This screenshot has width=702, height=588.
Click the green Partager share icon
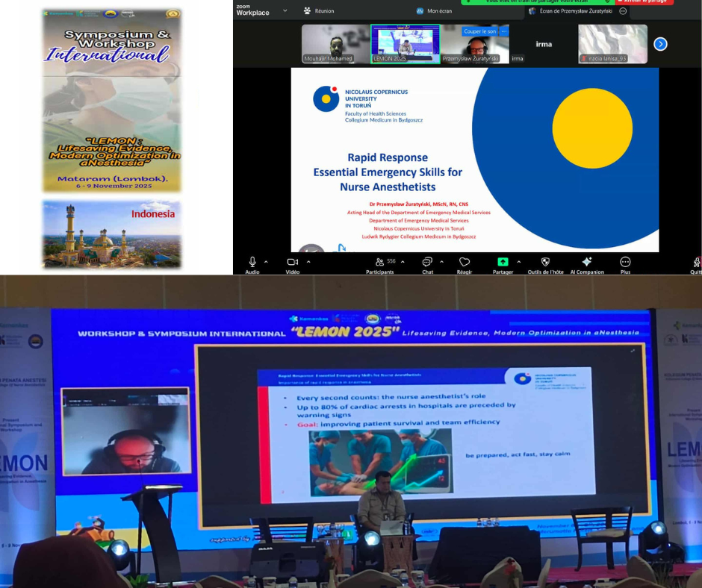[503, 262]
